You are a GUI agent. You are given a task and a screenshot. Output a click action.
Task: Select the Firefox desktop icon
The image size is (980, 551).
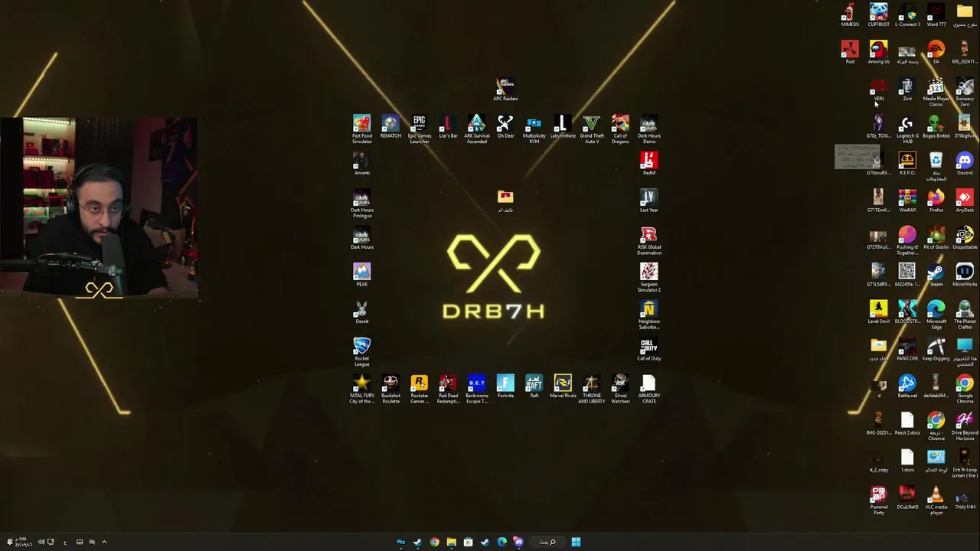tap(936, 201)
